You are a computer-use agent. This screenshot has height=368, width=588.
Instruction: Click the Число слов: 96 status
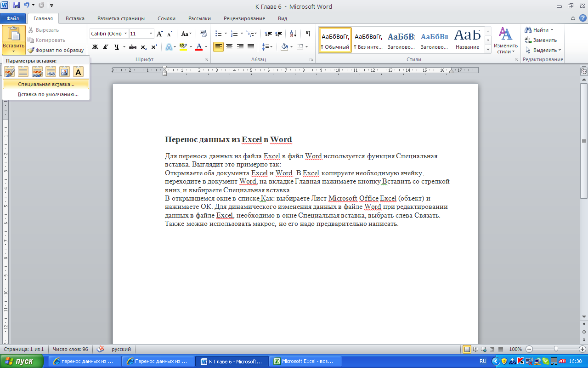[70, 349]
